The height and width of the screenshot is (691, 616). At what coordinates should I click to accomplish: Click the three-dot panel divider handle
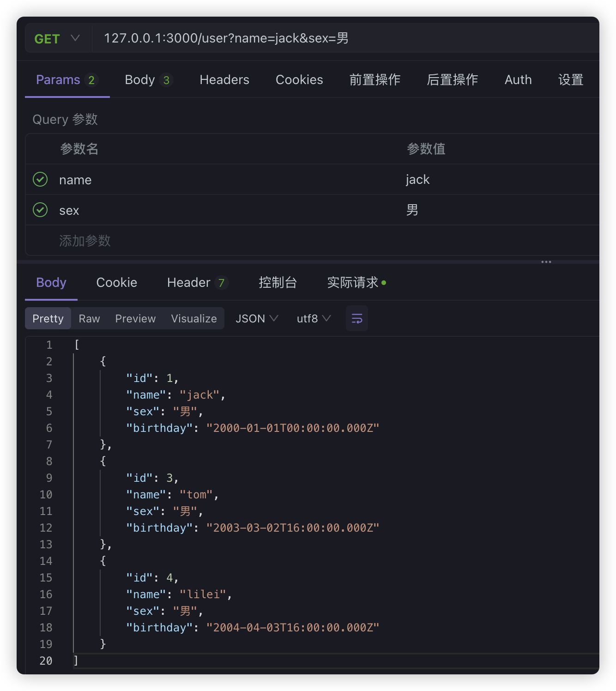tap(546, 262)
